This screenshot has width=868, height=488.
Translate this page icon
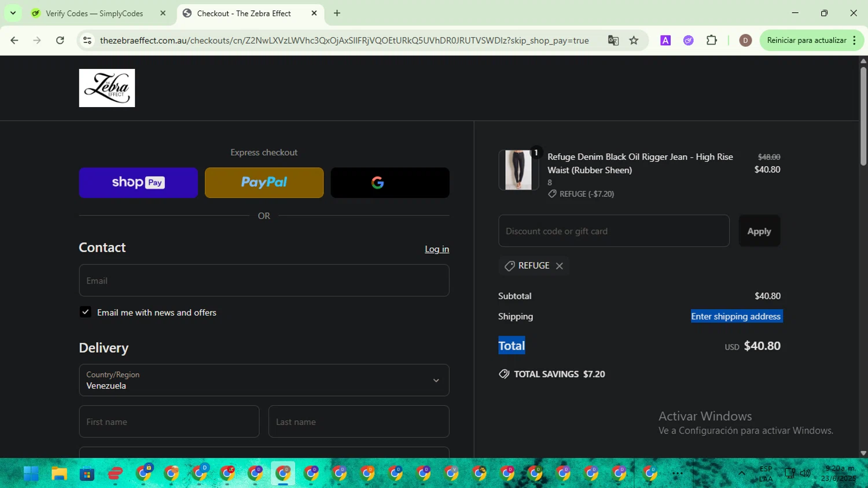tap(613, 41)
